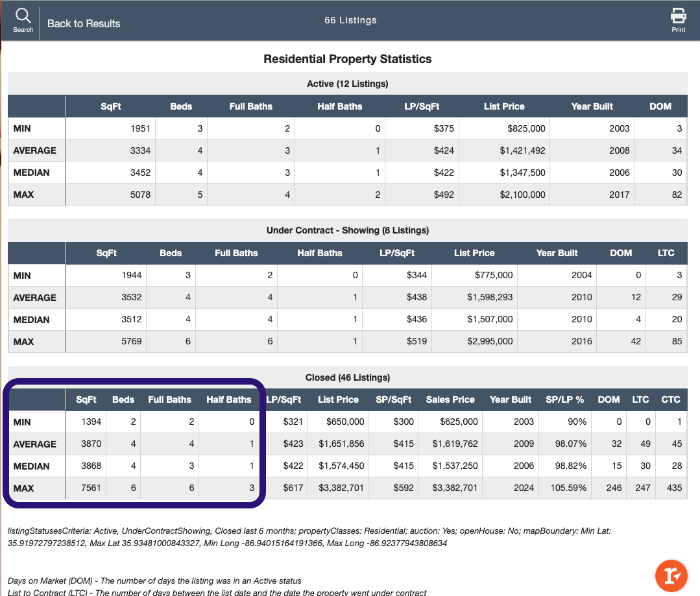700x596 pixels.
Task: Click the Active table AVERAGE row label
Action: pos(34,150)
